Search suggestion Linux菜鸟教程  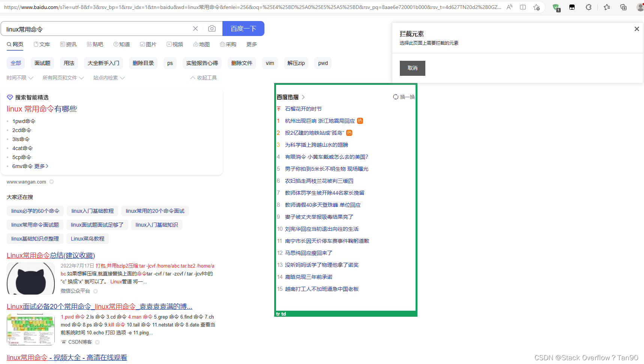coord(88,239)
